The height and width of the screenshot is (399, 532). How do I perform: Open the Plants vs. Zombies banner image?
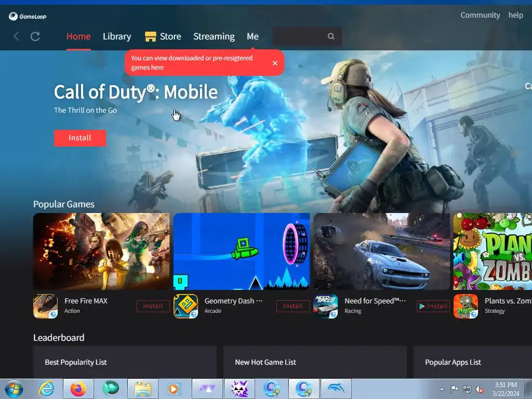pyautogui.click(x=493, y=251)
